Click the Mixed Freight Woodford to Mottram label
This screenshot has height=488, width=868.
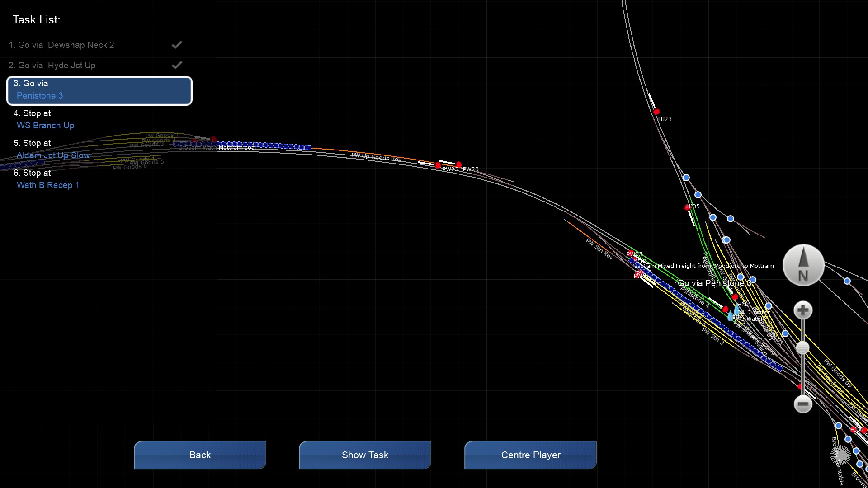click(704, 266)
